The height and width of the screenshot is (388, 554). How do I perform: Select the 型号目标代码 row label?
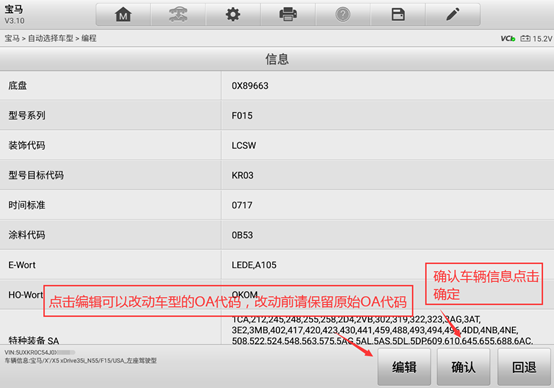click(36, 175)
